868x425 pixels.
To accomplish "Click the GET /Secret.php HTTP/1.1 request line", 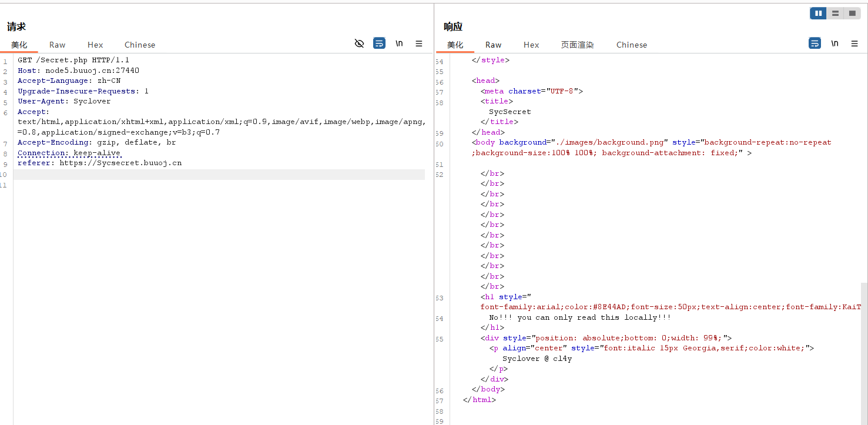I will (x=73, y=60).
